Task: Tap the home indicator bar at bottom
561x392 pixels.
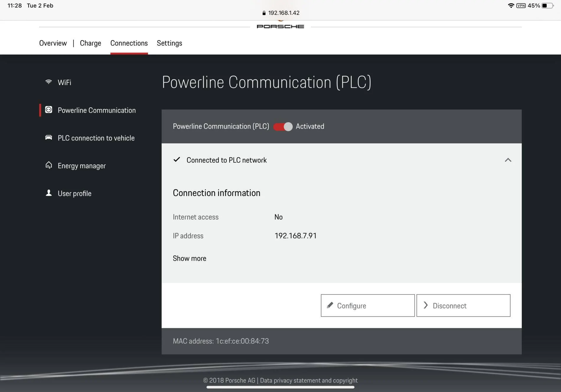Action: 280,387
